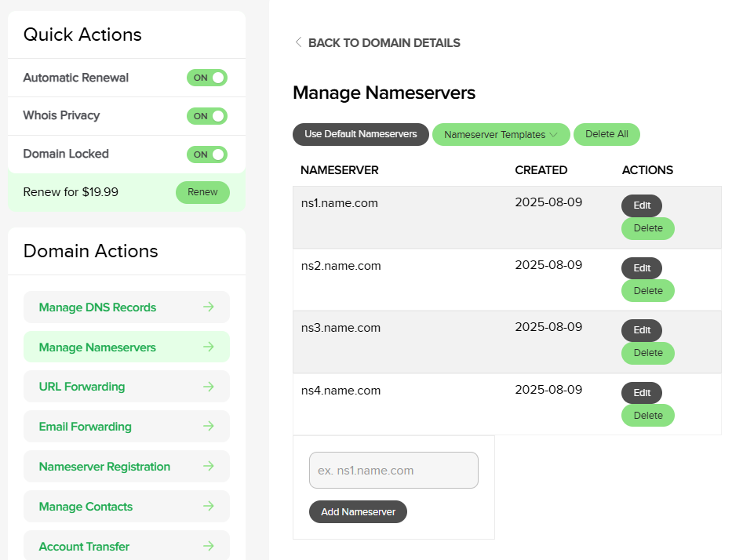This screenshot has height=560, width=743.
Task: Click the arrow icon beside Email Forwarding
Action: tap(209, 427)
